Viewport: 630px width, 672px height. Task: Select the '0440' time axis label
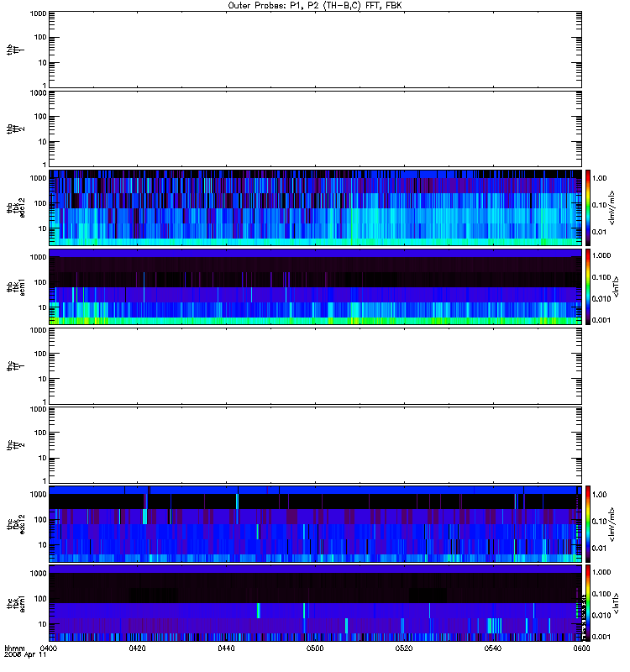click(x=226, y=648)
